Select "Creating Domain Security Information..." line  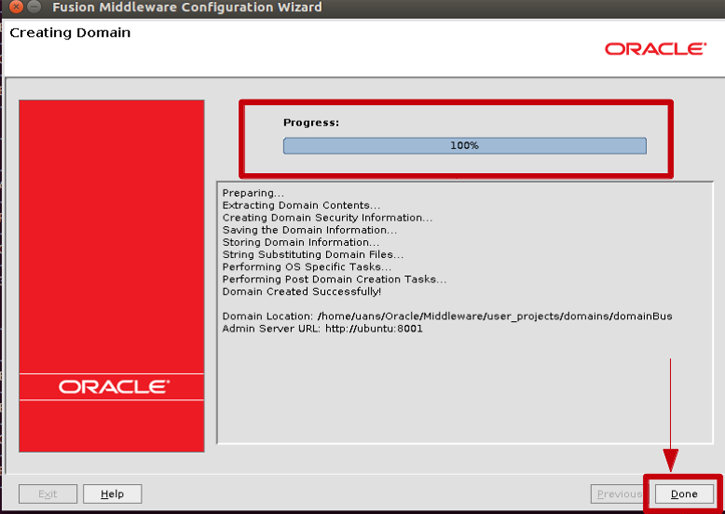pyautogui.click(x=327, y=218)
